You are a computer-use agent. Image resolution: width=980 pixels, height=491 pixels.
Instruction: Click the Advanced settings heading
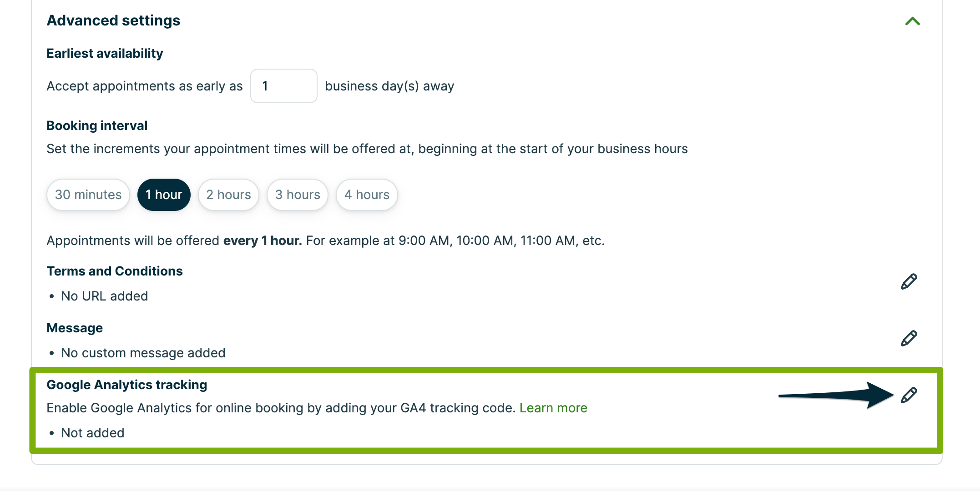point(113,20)
